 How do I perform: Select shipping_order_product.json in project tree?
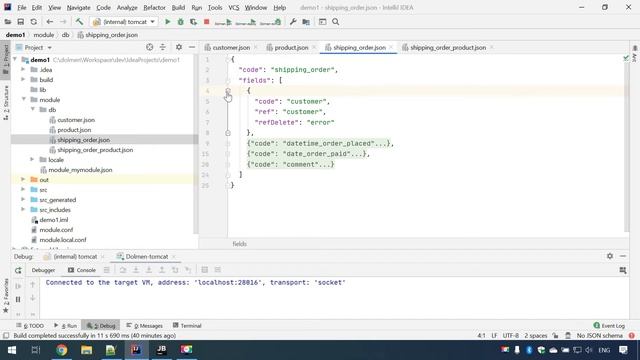click(x=95, y=150)
